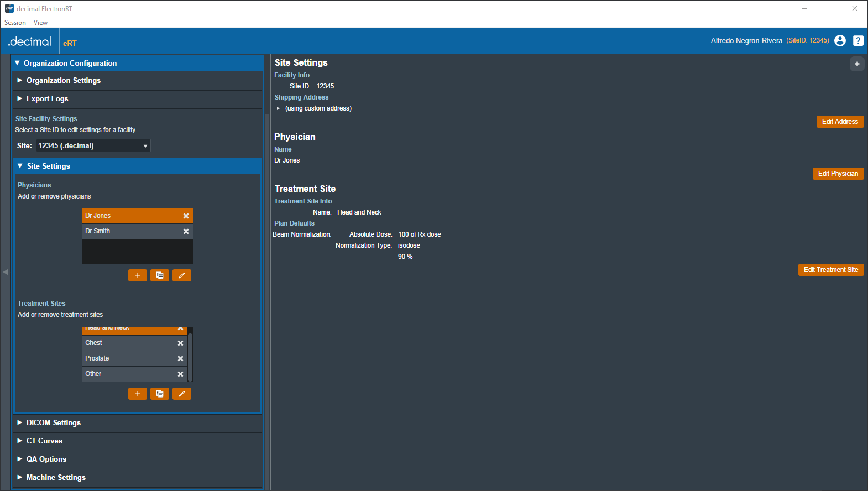This screenshot has height=491, width=868.
Task: Click the SiteID: 12345 header label
Action: [808, 40]
